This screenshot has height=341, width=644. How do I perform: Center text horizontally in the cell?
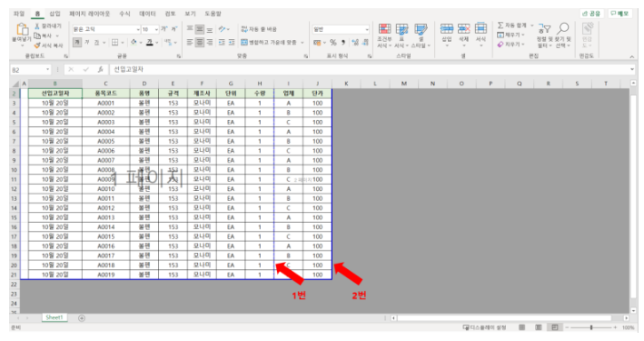click(x=200, y=42)
